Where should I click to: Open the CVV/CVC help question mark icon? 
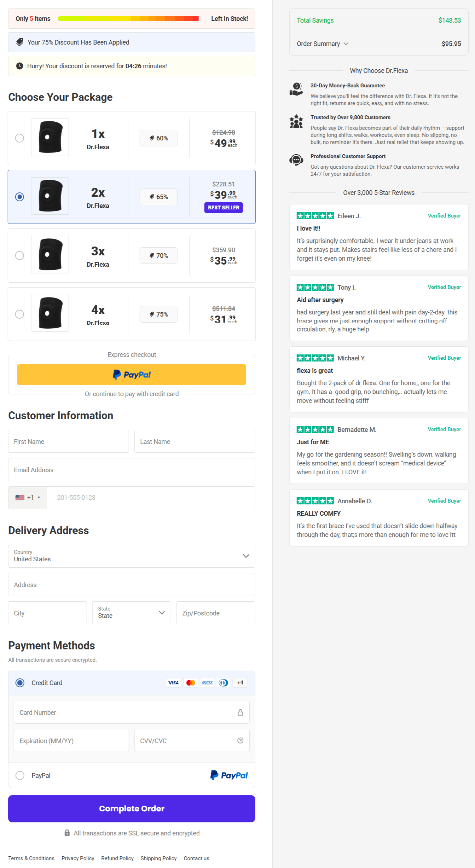pyautogui.click(x=241, y=740)
